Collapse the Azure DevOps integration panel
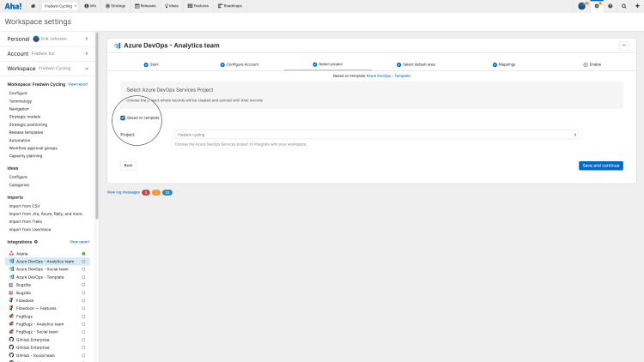Image resolution: width=644 pixels, height=362 pixels. tap(624, 45)
